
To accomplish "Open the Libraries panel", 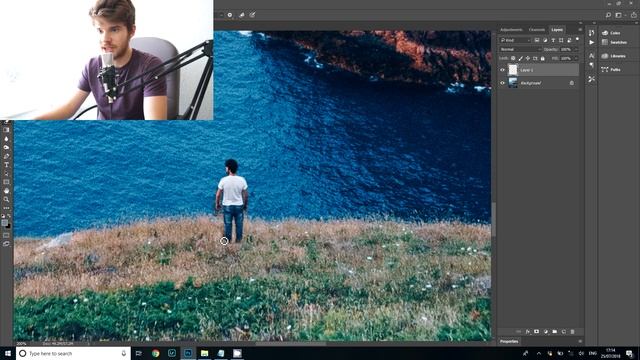I will 613,56.
